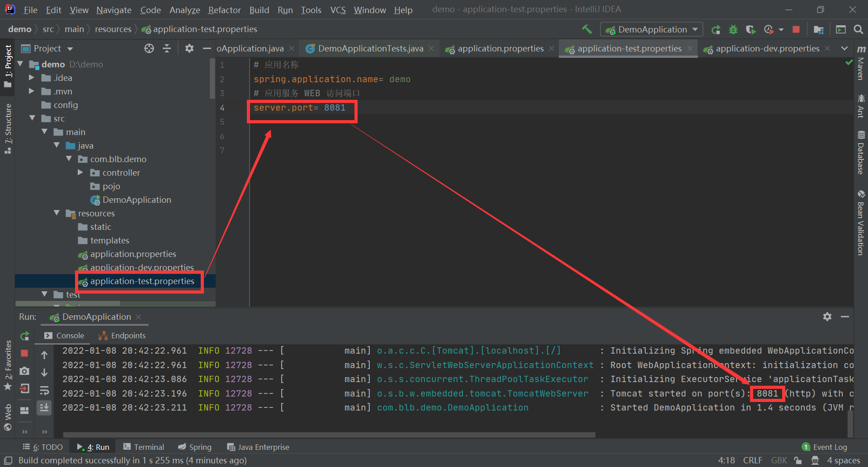Collapse the resources folder

pos(57,213)
